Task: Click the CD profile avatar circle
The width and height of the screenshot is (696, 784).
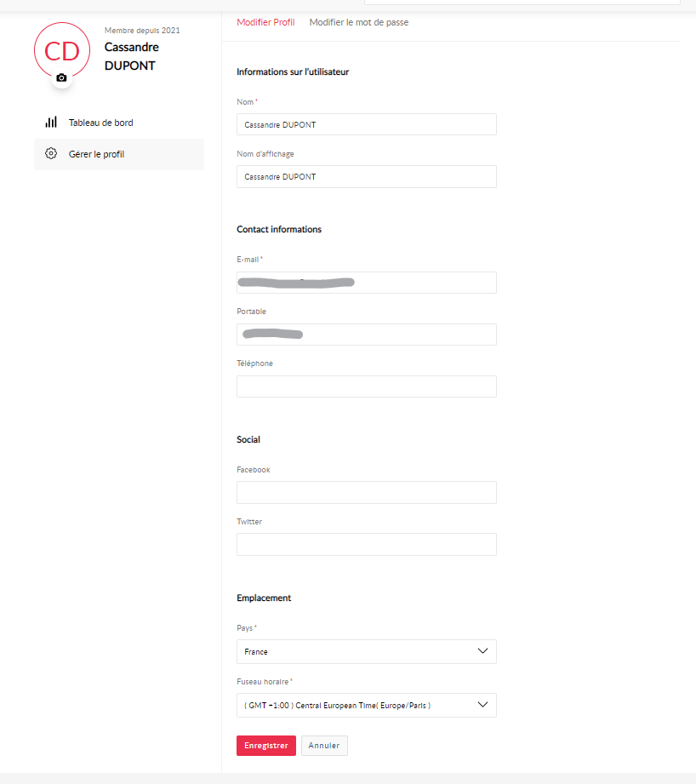Action: 62,50
